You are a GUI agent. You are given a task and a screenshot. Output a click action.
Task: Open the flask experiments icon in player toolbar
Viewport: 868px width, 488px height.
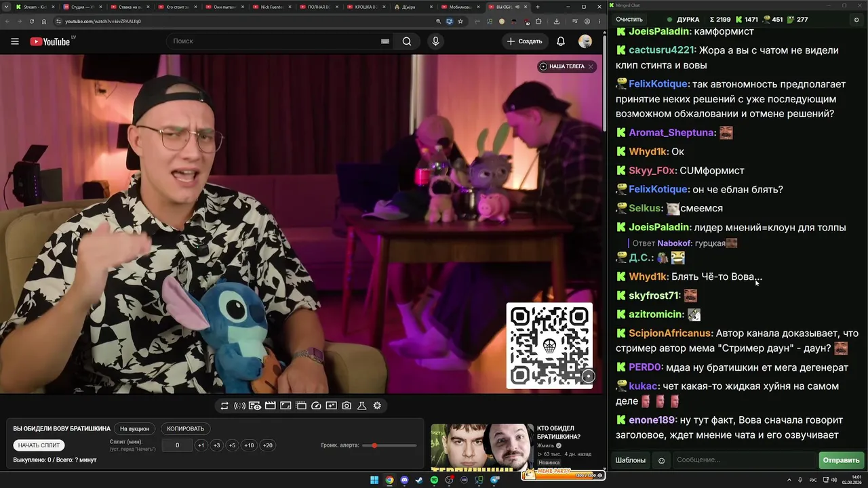[361, 406]
